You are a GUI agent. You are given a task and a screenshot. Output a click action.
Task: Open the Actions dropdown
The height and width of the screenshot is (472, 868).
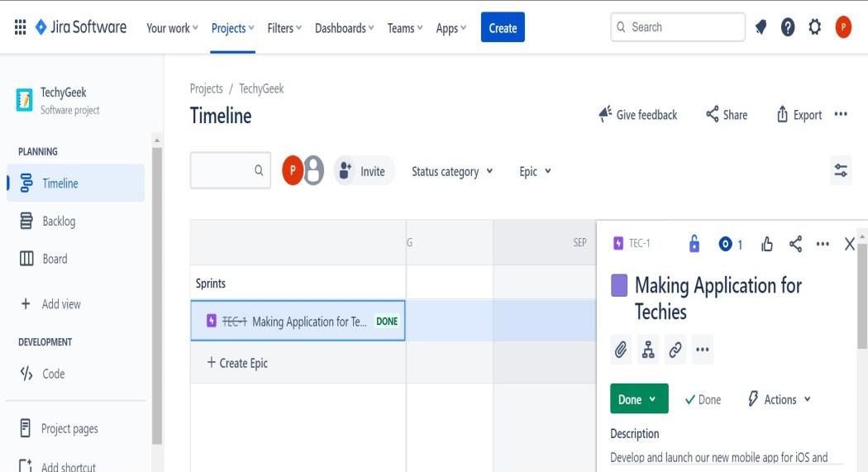(x=780, y=399)
